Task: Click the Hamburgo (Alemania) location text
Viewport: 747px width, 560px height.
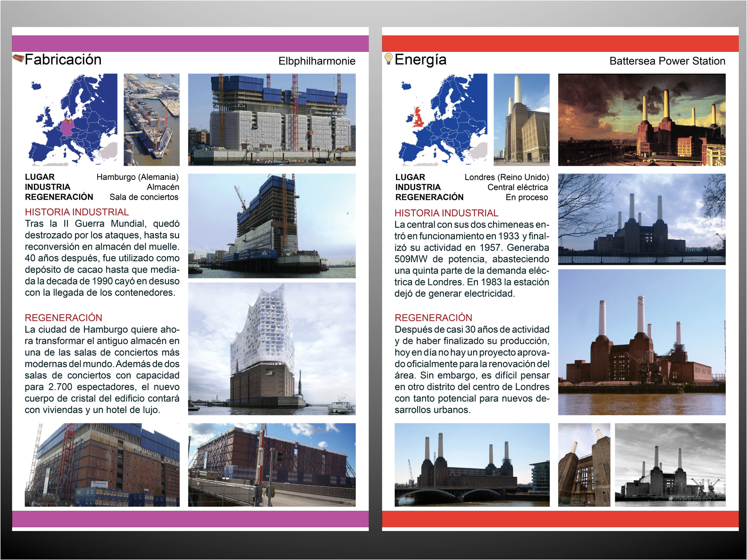Action: click(137, 177)
